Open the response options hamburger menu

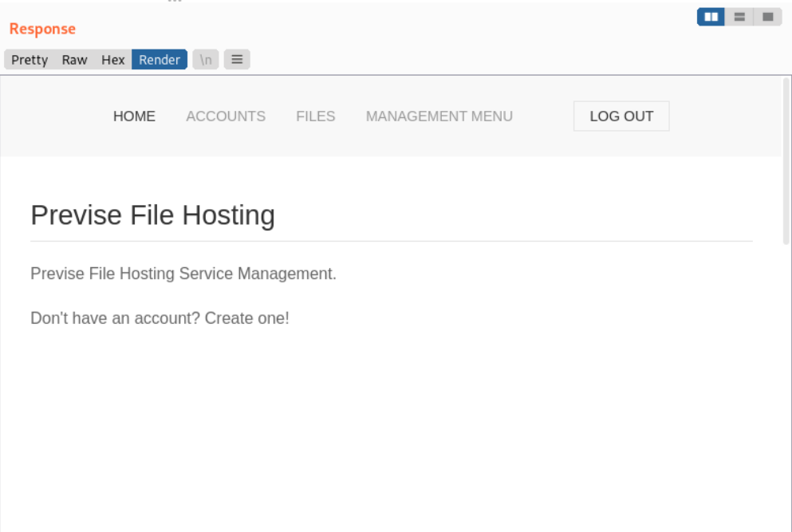pyautogui.click(x=237, y=60)
